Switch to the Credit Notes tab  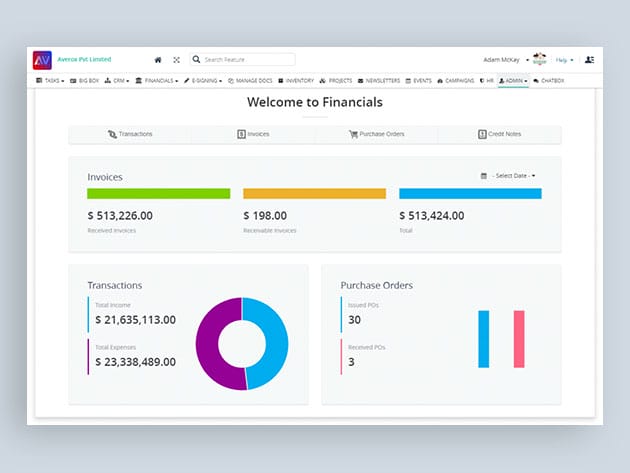click(499, 134)
